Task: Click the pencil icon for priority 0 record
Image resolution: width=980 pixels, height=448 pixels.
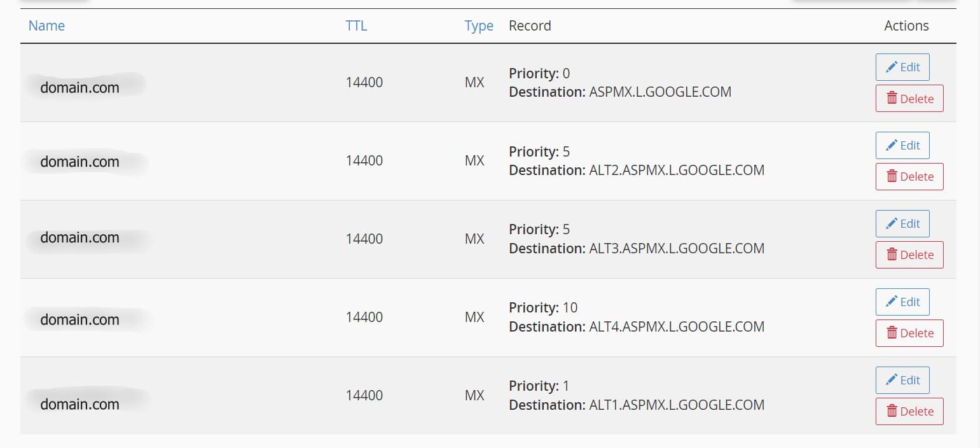Action: click(x=892, y=67)
